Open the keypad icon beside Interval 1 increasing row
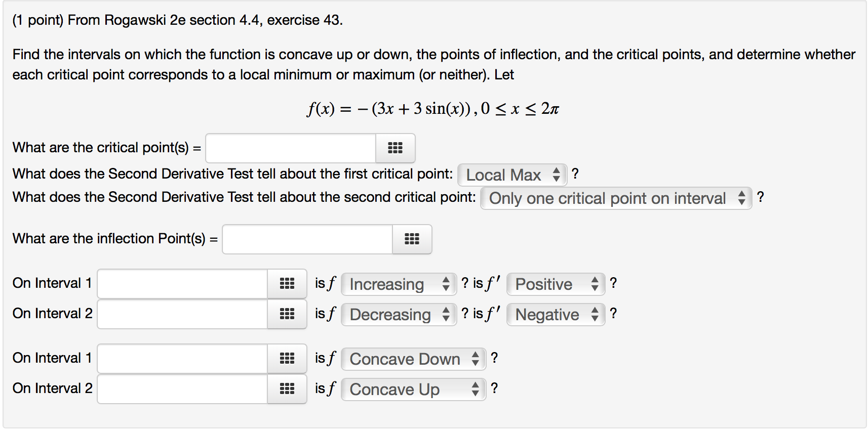This screenshot has width=868, height=433. click(287, 284)
